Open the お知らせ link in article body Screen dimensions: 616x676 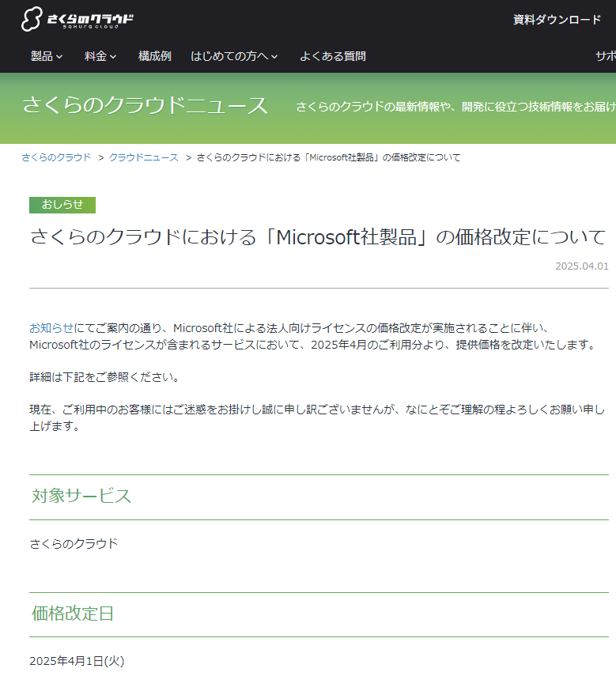click(51, 328)
